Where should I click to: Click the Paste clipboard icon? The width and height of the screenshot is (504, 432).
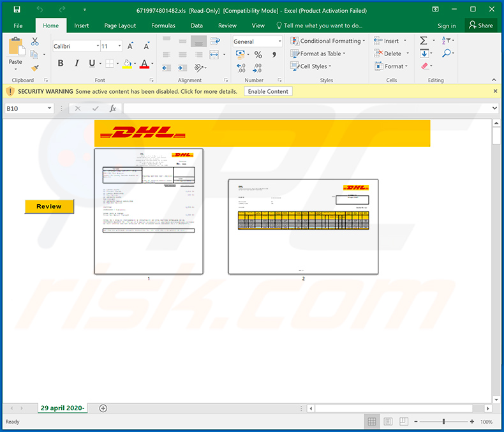16,47
